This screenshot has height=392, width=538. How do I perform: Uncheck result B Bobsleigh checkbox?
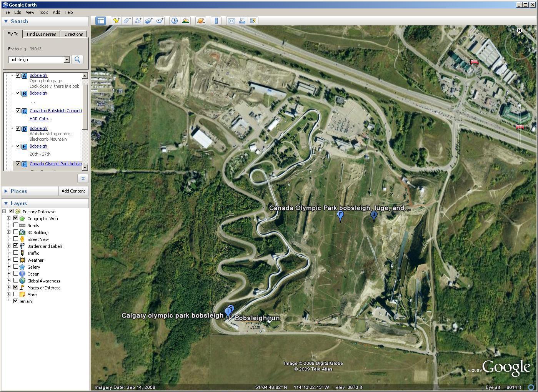tap(18, 93)
